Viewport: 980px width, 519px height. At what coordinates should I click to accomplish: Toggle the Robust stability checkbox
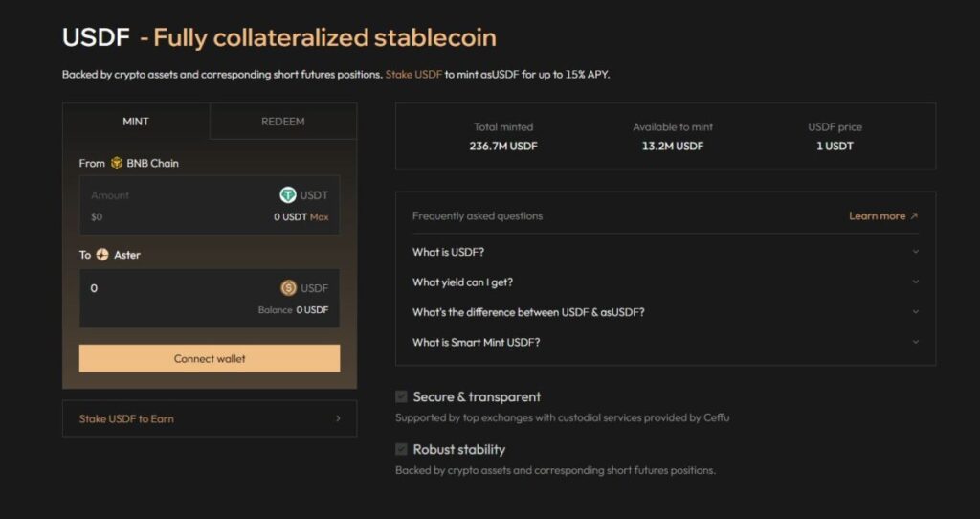click(x=402, y=449)
